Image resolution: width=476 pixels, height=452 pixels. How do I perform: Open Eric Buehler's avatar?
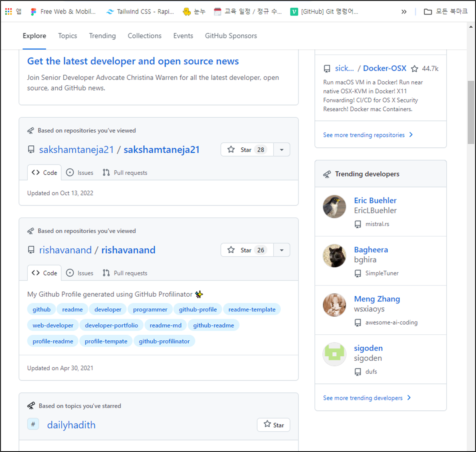coord(335,207)
